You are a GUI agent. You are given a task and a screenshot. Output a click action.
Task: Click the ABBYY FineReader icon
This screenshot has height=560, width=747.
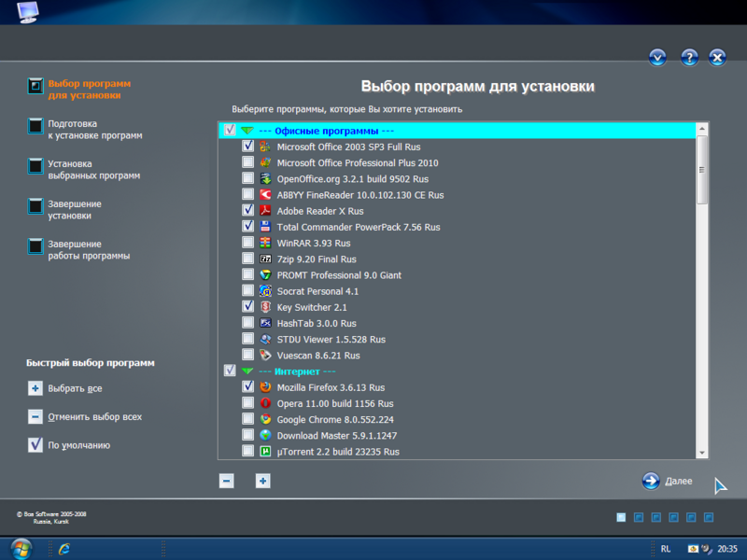click(x=265, y=195)
